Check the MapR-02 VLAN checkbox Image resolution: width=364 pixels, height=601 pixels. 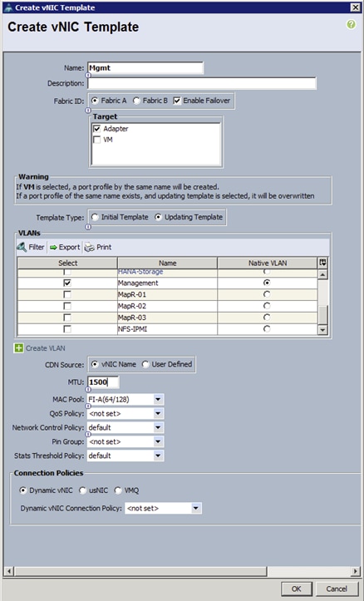(67, 306)
